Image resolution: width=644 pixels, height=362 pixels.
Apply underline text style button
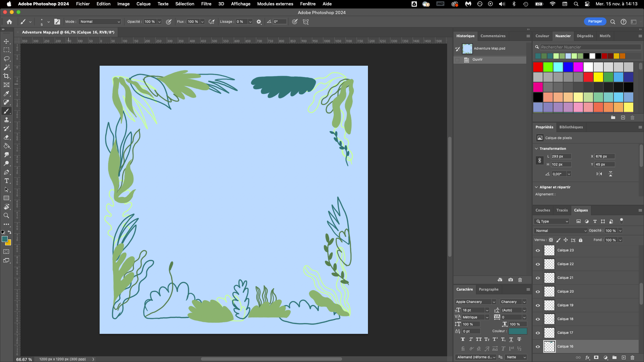(511, 340)
